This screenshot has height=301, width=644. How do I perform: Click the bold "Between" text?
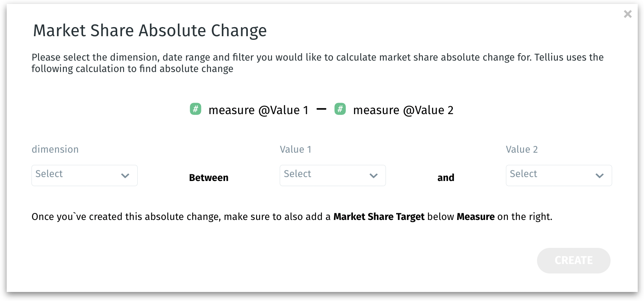click(x=209, y=178)
